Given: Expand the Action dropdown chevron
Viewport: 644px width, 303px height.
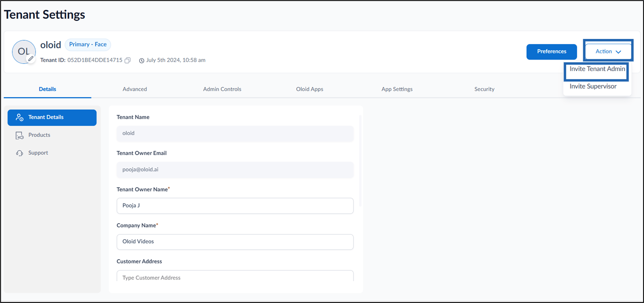Looking at the screenshot, I should click(618, 52).
